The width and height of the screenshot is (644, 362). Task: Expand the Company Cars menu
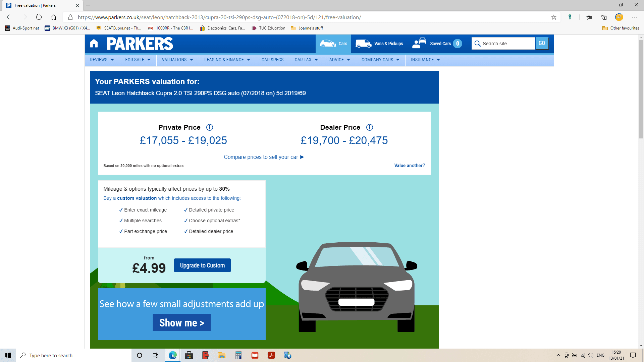click(380, 60)
